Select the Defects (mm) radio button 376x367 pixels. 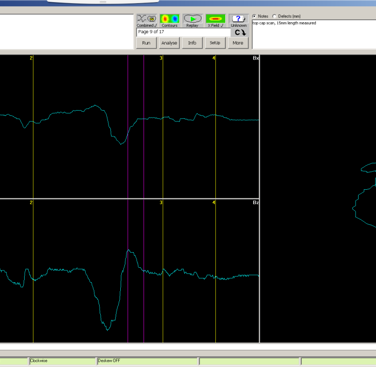coord(275,16)
